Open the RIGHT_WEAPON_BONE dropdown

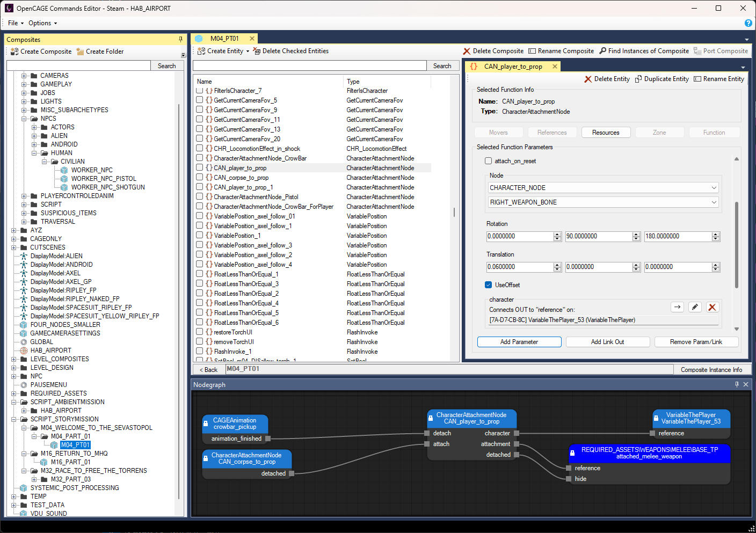(x=603, y=202)
